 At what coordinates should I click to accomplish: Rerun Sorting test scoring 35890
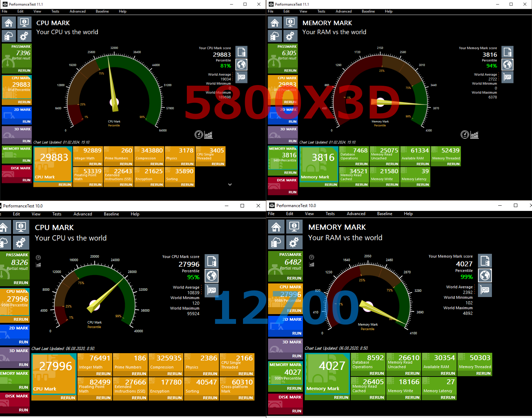point(187,185)
